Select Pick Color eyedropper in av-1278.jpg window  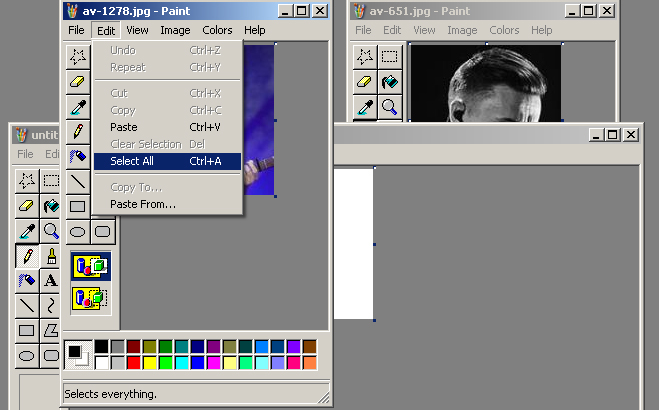[x=78, y=107]
